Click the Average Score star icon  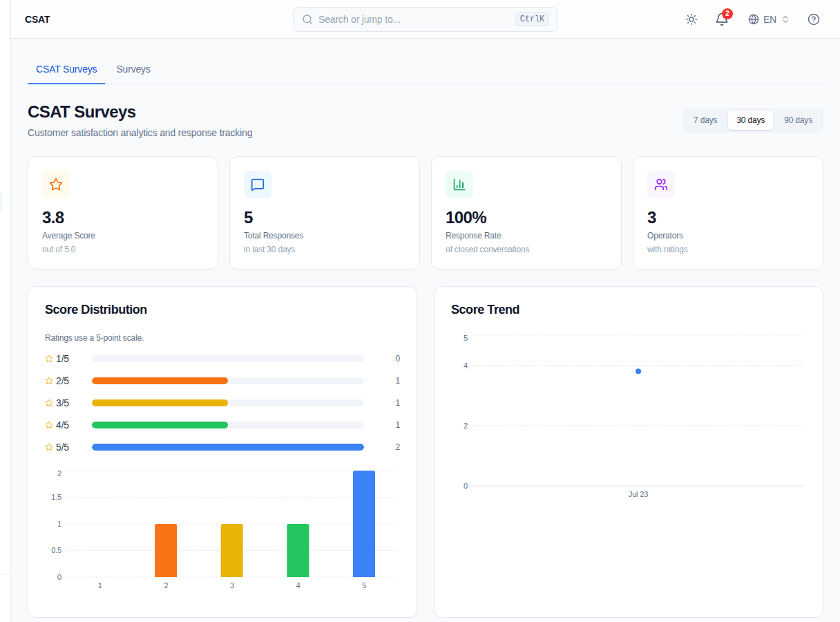coord(56,185)
